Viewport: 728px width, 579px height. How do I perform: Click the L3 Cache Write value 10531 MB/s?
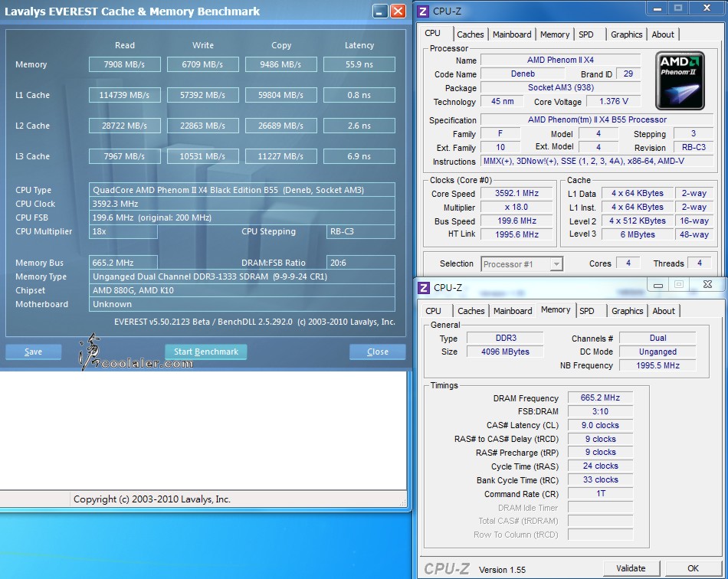[x=203, y=156]
